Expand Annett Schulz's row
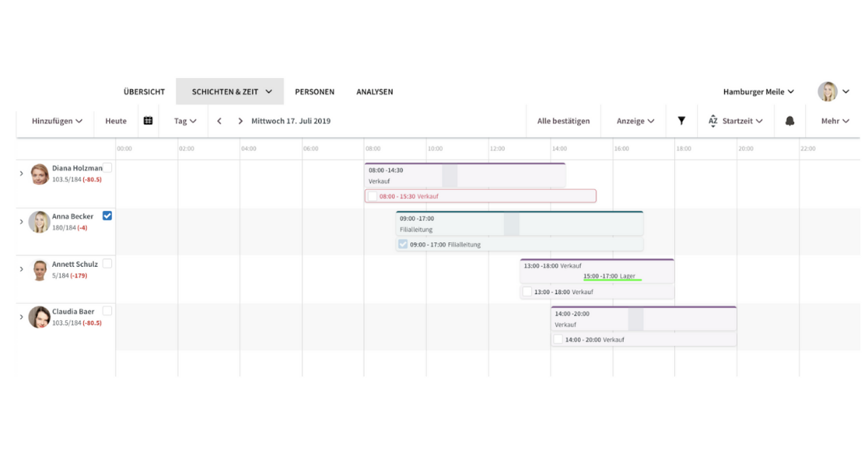This screenshot has width=868, height=454. point(21,269)
